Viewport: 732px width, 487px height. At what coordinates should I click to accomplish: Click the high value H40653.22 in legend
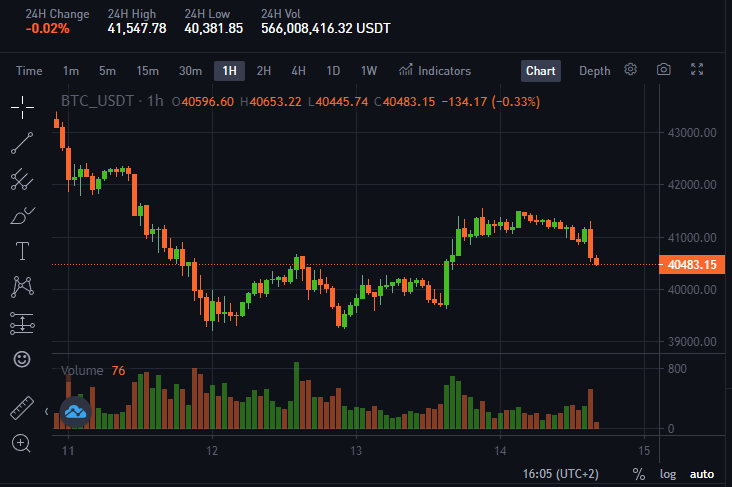(x=271, y=102)
